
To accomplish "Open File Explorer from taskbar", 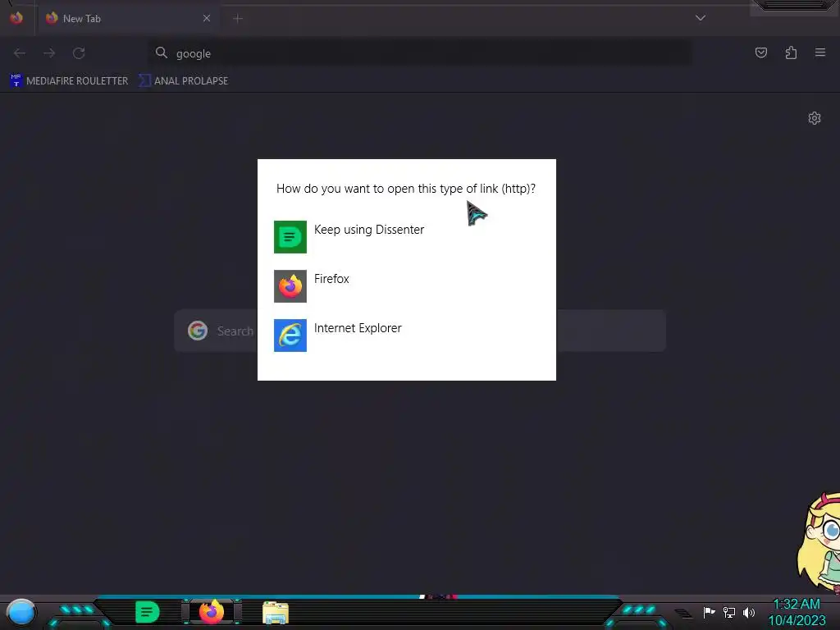I will (276, 613).
